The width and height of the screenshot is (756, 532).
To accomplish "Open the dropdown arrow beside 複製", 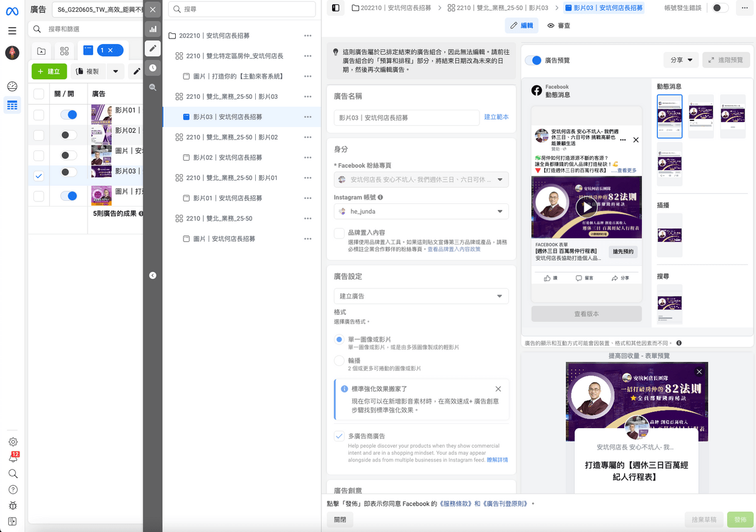I will click(115, 71).
